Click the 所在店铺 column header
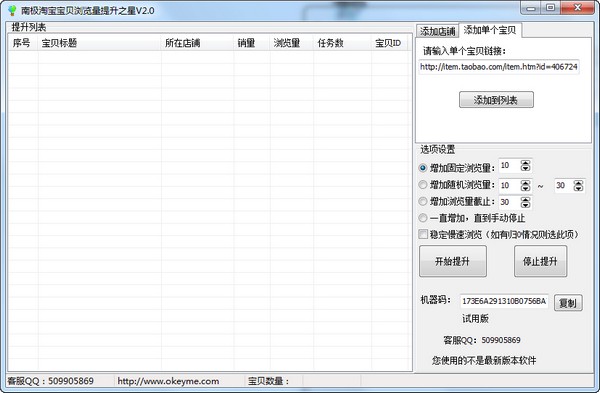The image size is (600, 393). pos(197,43)
